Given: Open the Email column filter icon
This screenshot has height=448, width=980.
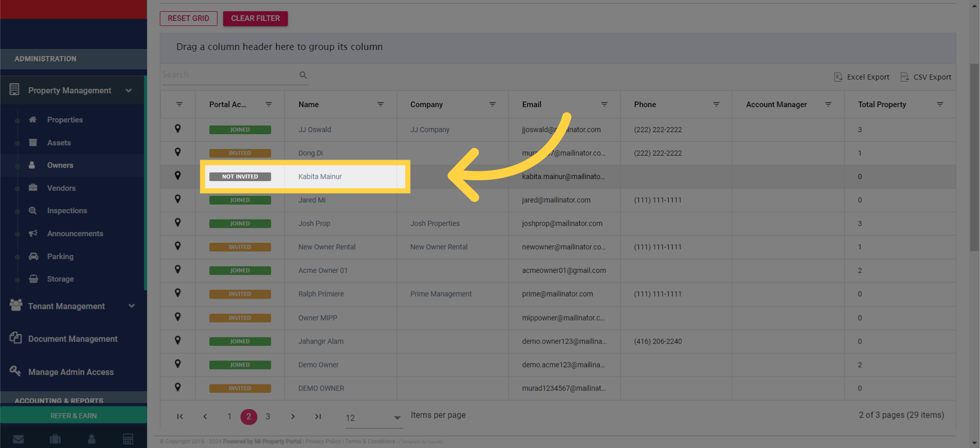Looking at the screenshot, I should [604, 104].
